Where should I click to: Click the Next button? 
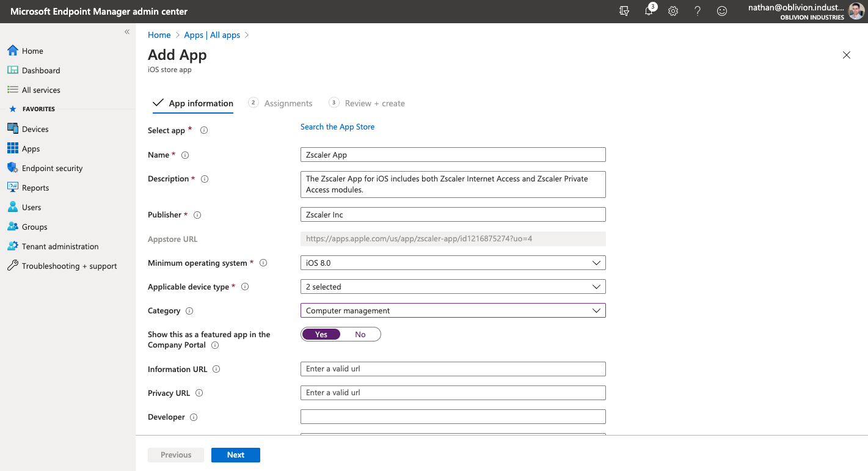236,455
